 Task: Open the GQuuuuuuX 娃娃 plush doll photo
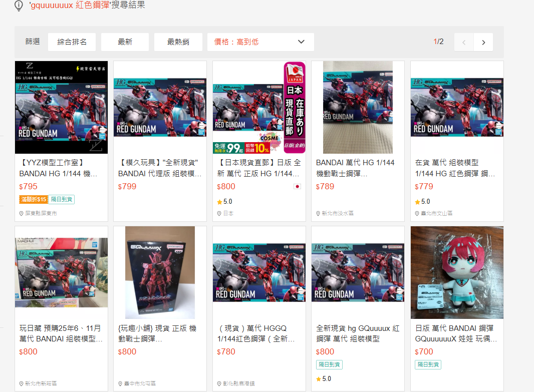pyautogui.click(x=457, y=272)
